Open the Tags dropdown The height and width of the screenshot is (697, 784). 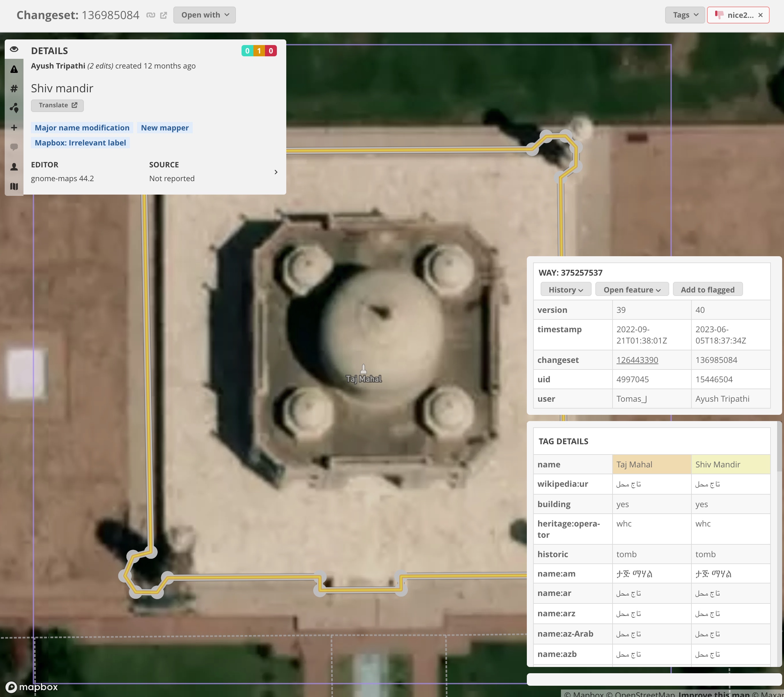point(685,15)
